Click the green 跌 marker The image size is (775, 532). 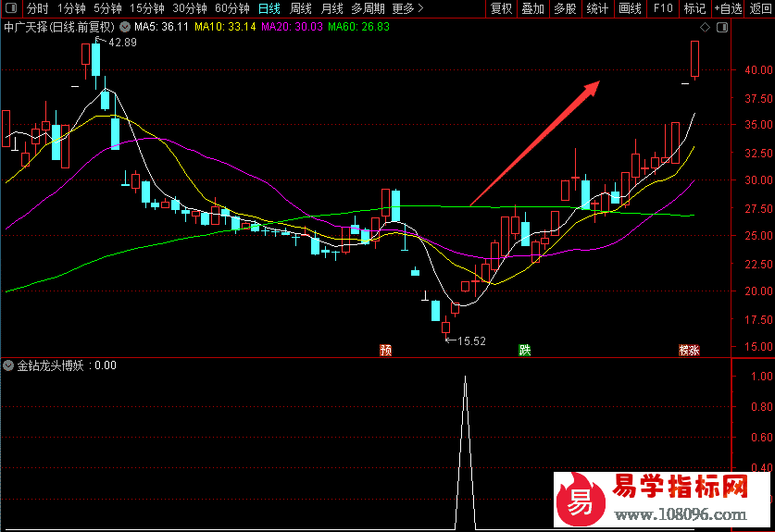click(524, 351)
